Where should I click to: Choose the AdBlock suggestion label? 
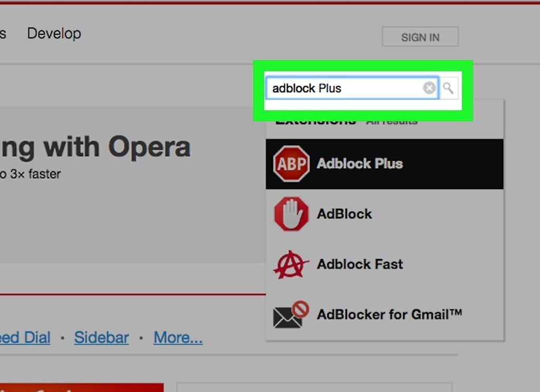pos(344,214)
